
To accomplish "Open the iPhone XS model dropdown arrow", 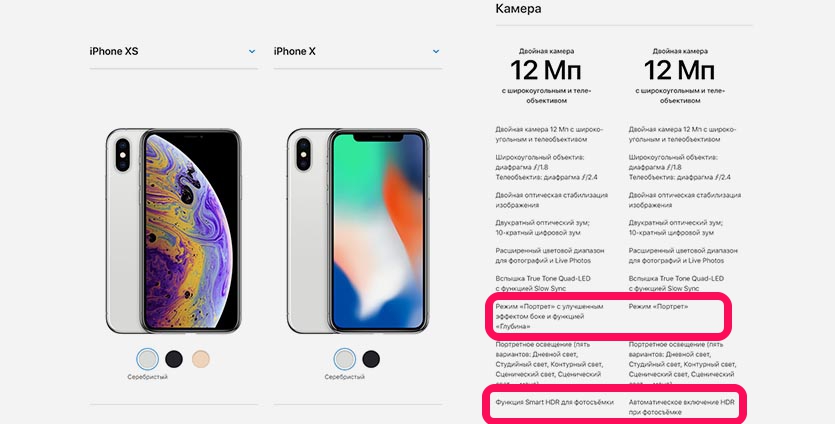I will tap(252, 52).
